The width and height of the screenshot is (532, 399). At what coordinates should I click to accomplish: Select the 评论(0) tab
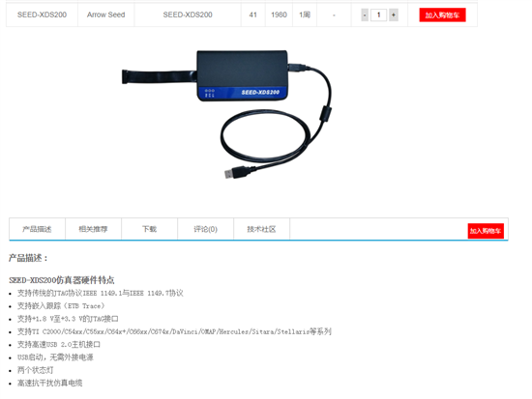coord(205,229)
